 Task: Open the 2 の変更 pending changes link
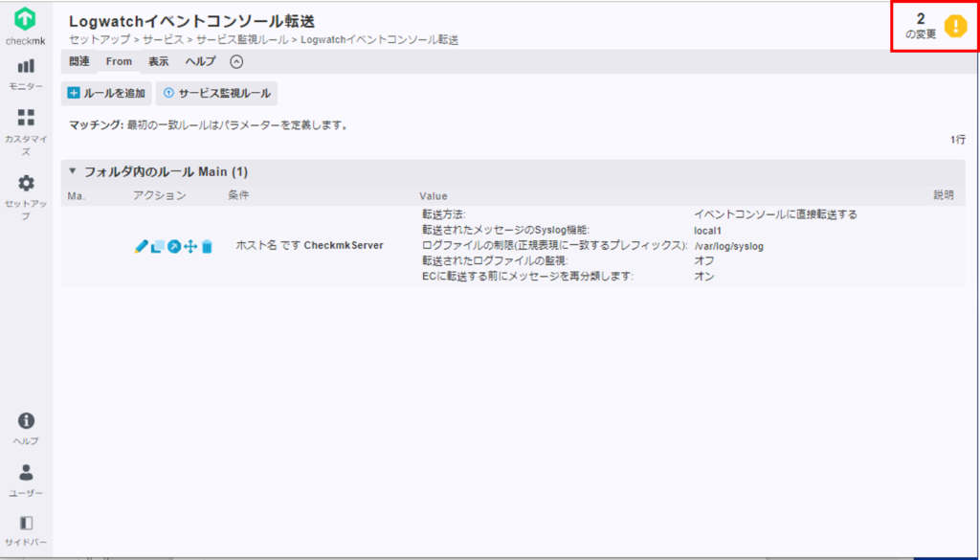pyautogui.click(x=922, y=26)
